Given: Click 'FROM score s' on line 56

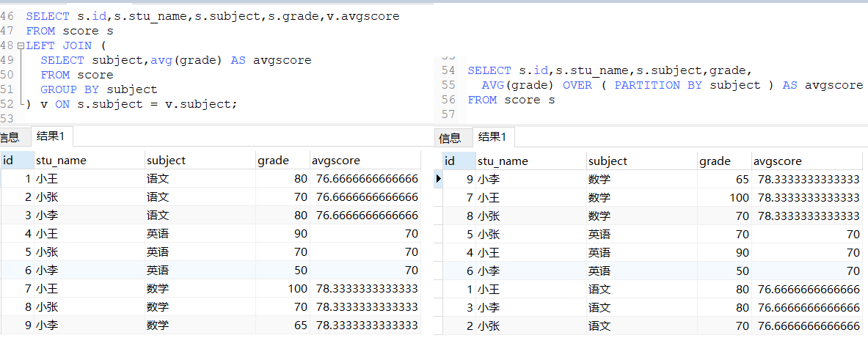Looking at the screenshot, I should point(511,100).
